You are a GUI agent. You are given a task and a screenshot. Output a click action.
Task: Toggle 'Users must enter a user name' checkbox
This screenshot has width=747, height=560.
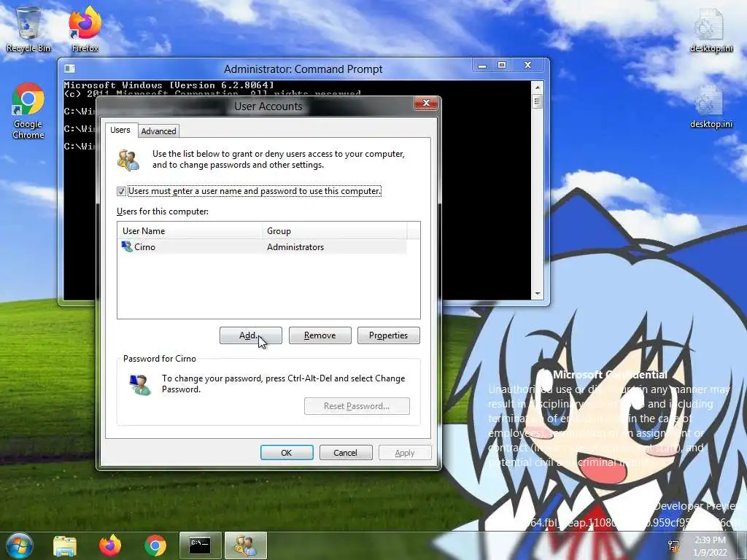[121, 191]
